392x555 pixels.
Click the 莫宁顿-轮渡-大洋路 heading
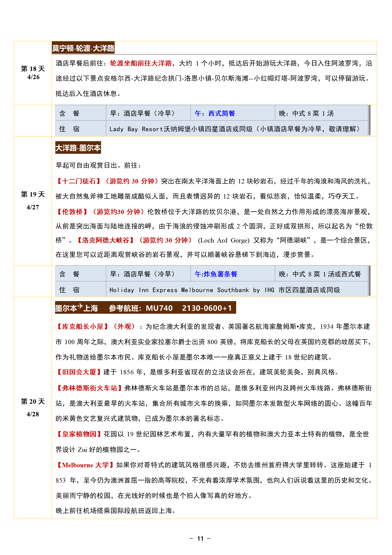click(x=83, y=48)
